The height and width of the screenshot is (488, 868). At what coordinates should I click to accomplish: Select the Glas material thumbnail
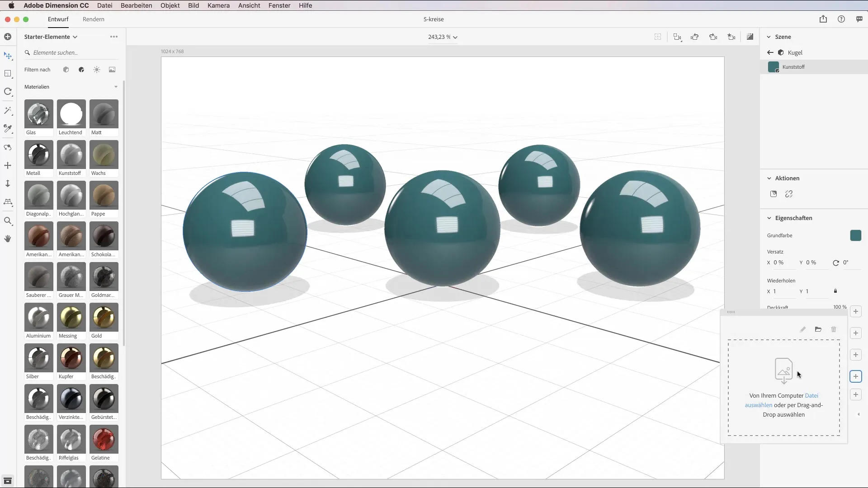(x=38, y=114)
